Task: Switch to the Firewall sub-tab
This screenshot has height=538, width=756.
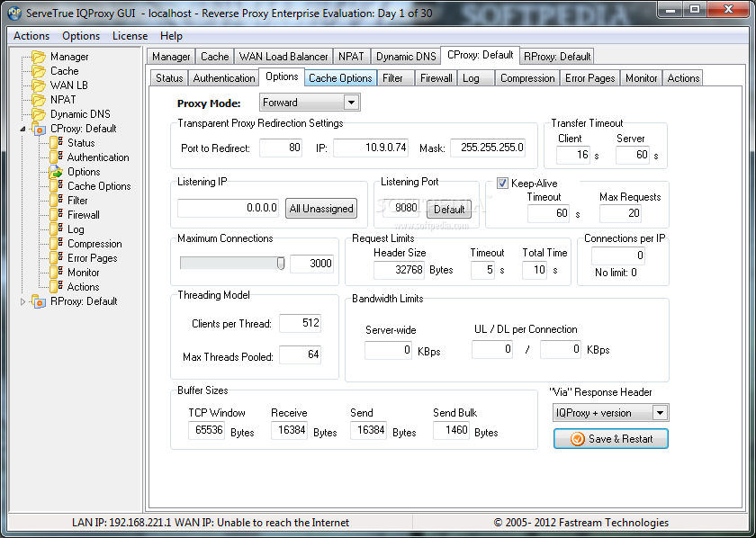Action: point(436,78)
